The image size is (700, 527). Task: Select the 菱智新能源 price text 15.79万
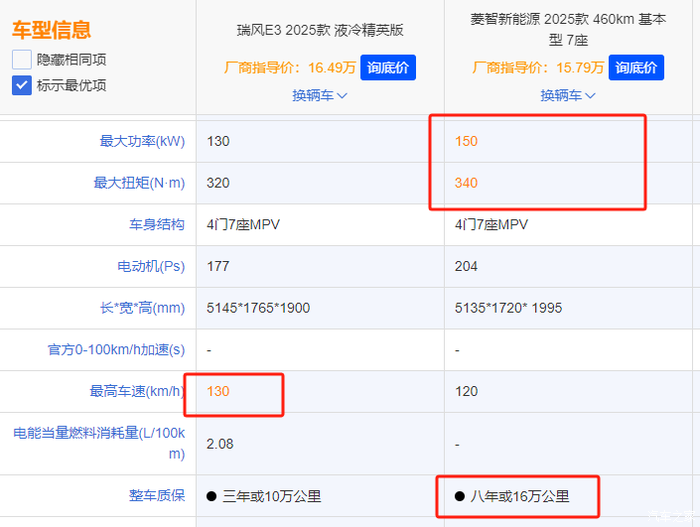click(580, 68)
